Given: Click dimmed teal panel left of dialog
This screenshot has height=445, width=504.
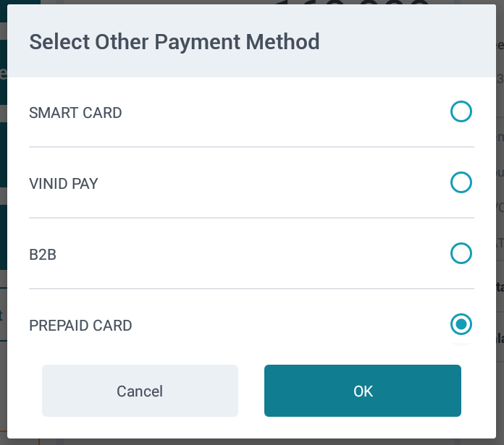Looking at the screenshot, I should tap(4, 166).
